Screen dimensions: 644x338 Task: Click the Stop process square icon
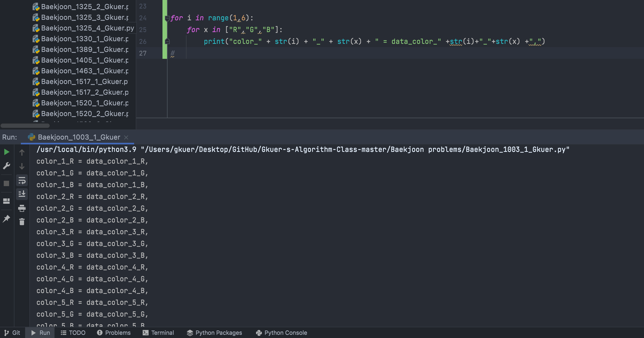click(7, 183)
